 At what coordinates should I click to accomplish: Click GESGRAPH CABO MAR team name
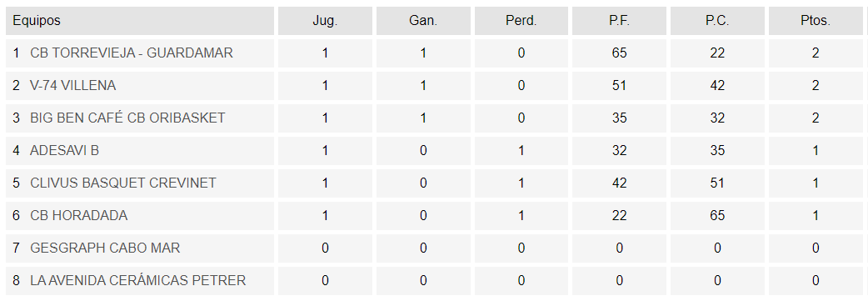coord(105,248)
